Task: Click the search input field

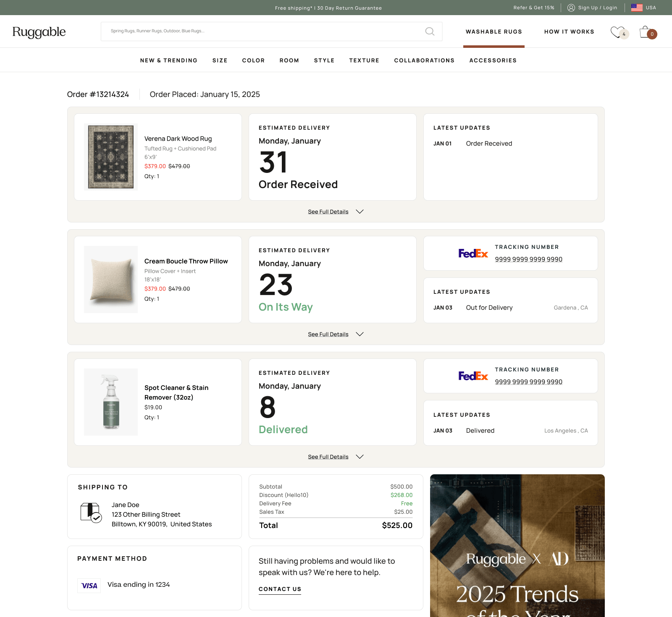Action: coord(271,31)
